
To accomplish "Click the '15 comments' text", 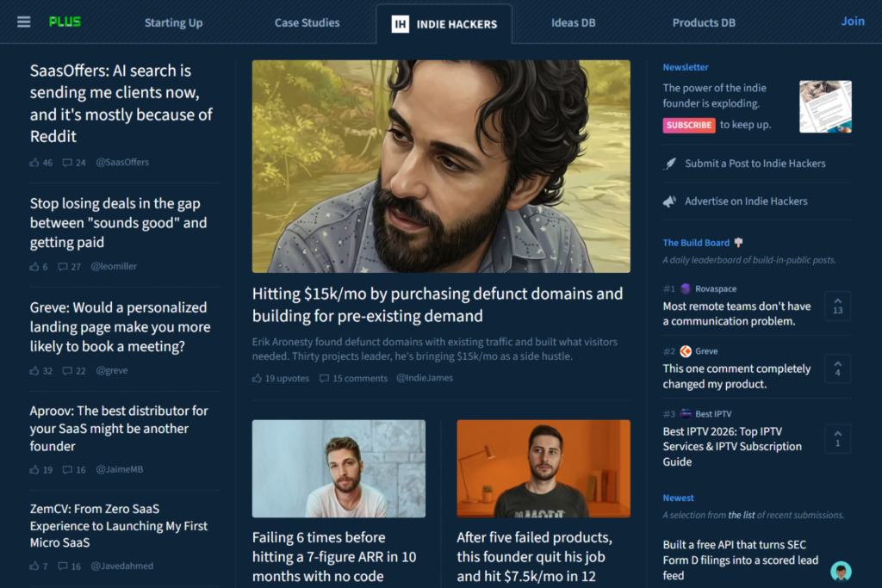I will [x=360, y=378].
